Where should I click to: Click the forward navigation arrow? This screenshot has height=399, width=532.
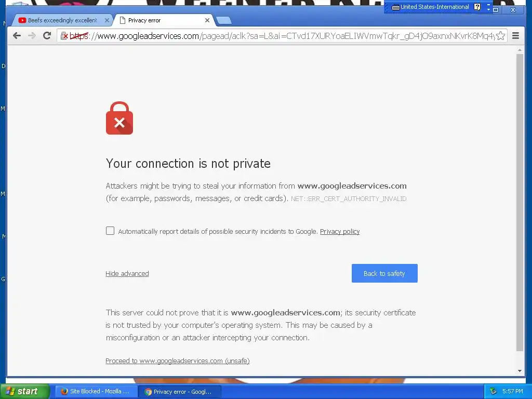point(32,36)
